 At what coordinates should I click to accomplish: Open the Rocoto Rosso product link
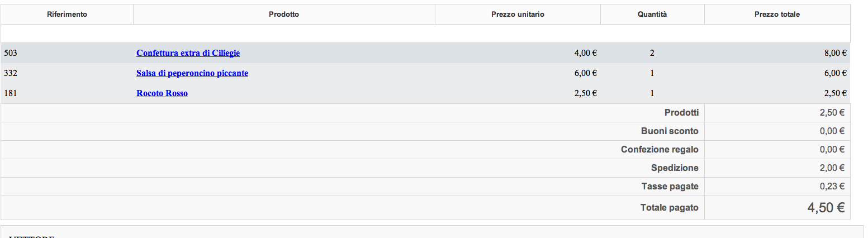click(x=162, y=93)
